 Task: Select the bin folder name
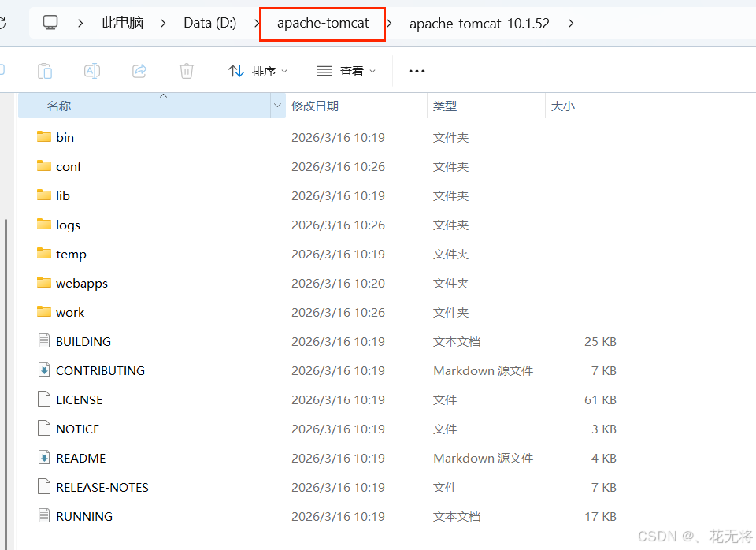[65, 137]
